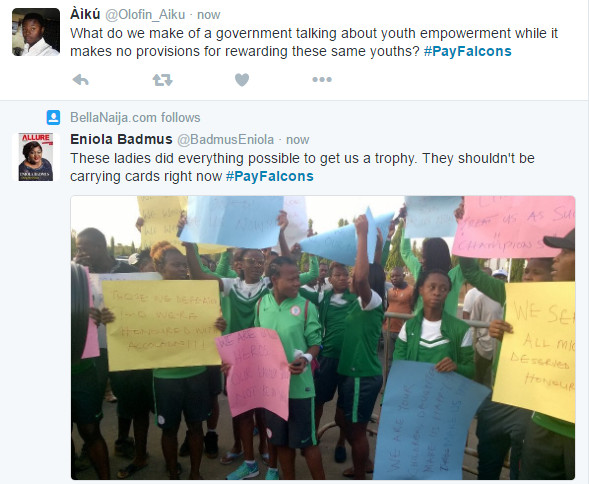
Task: View timestamp 'now' on Eniola's tweet
Action: [298, 140]
